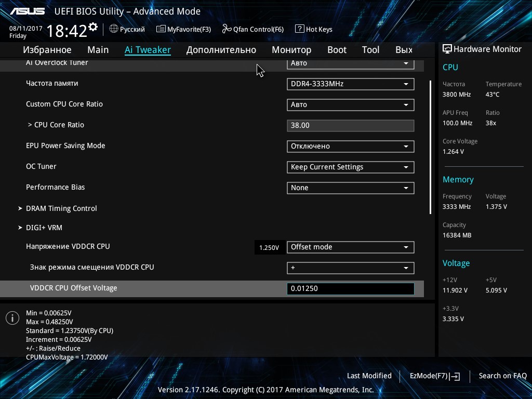532x399 pixels.
Task: Click the 100.0 MHz APU Freq value
Action: tap(457, 123)
